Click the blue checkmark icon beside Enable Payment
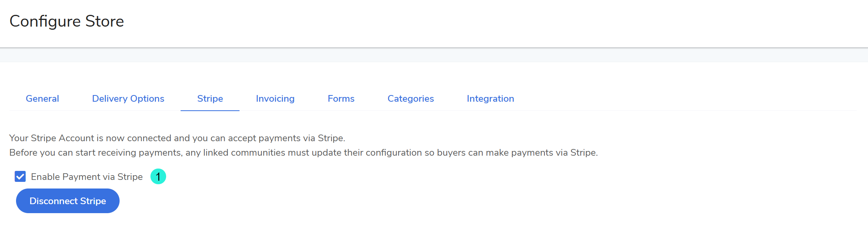Image resolution: width=868 pixels, height=237 pixels. (20, 177)
